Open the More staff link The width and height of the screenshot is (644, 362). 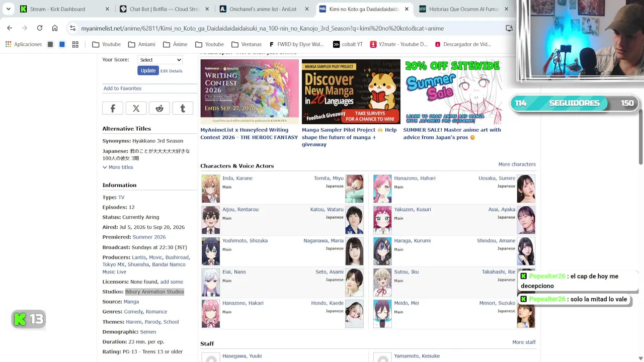(524, 342)
